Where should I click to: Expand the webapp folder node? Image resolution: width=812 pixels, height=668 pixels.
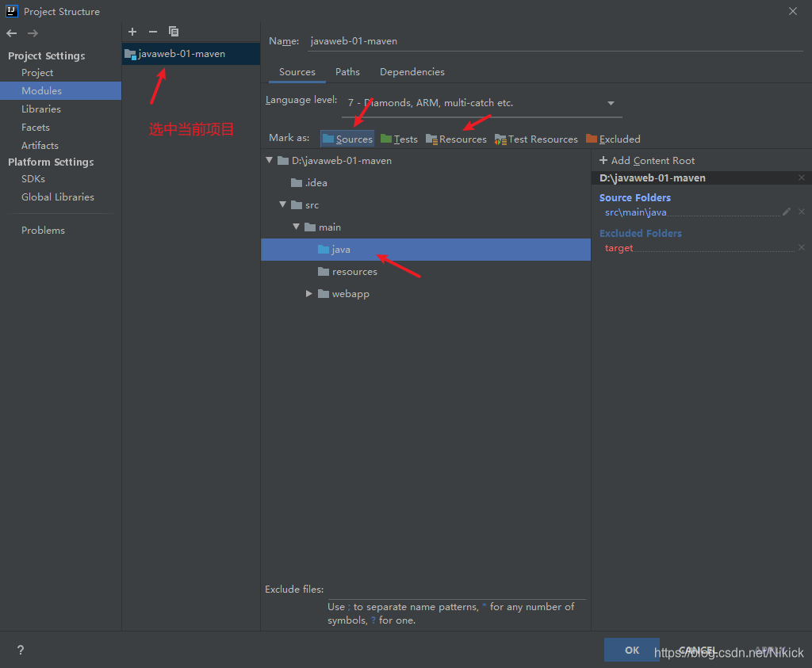point(309,294)
